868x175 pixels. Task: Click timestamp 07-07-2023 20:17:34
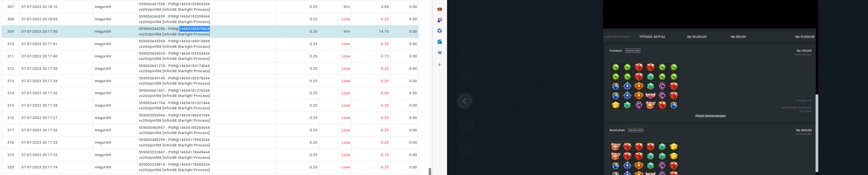[40, 81]
